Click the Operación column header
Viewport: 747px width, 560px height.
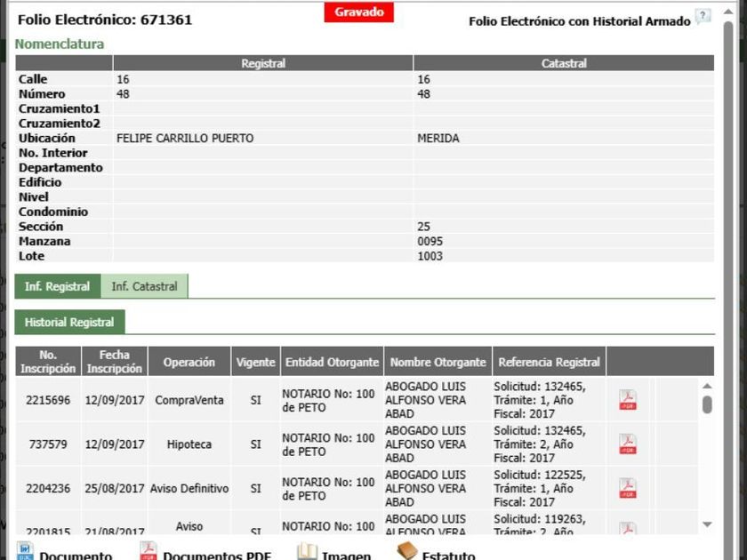[189, 362]
